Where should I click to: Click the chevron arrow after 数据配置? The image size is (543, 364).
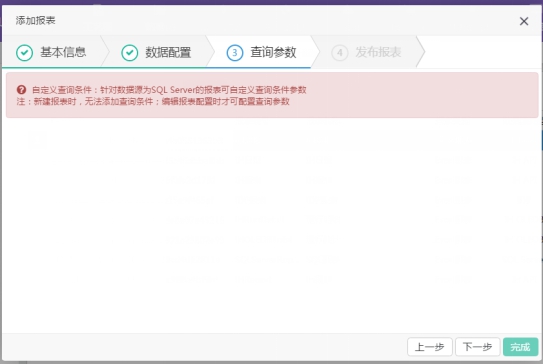[x=210, y=52]
